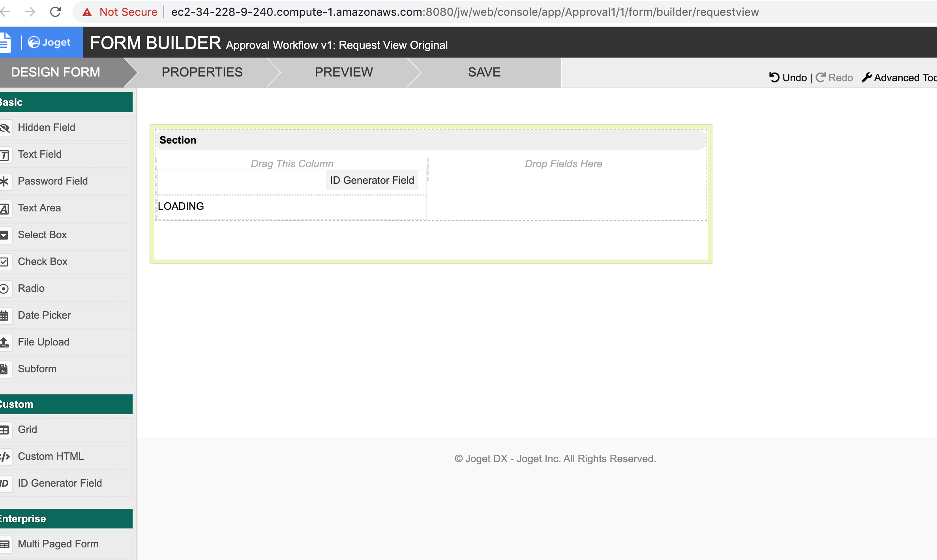Collapse the Basic palette category header
The height and width of the screenshot is (560, 937).
[66, 102]
